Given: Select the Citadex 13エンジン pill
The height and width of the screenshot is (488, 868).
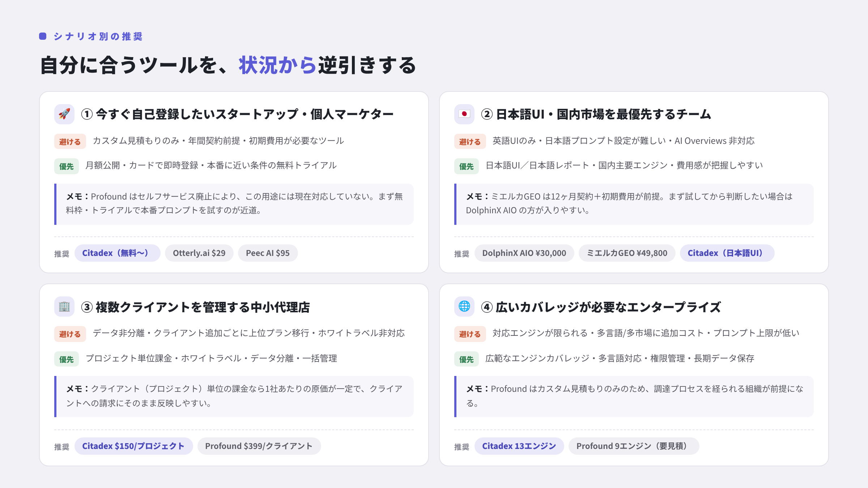Looking at the screenshot, I should 519,446.
